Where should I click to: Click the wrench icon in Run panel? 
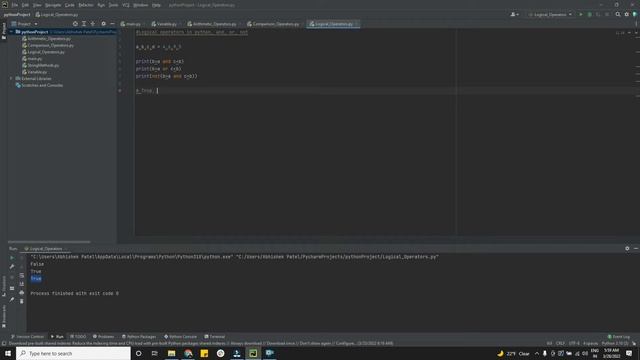12,267
